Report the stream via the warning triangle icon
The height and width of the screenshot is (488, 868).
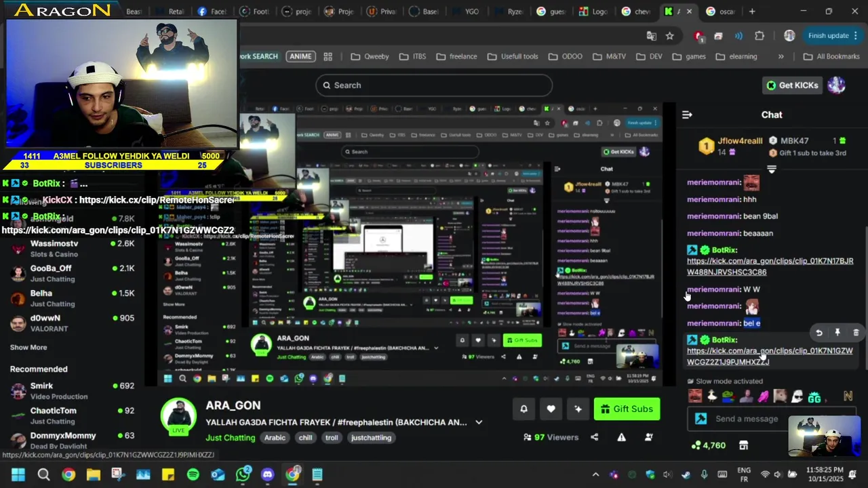(x=621, y=437)
